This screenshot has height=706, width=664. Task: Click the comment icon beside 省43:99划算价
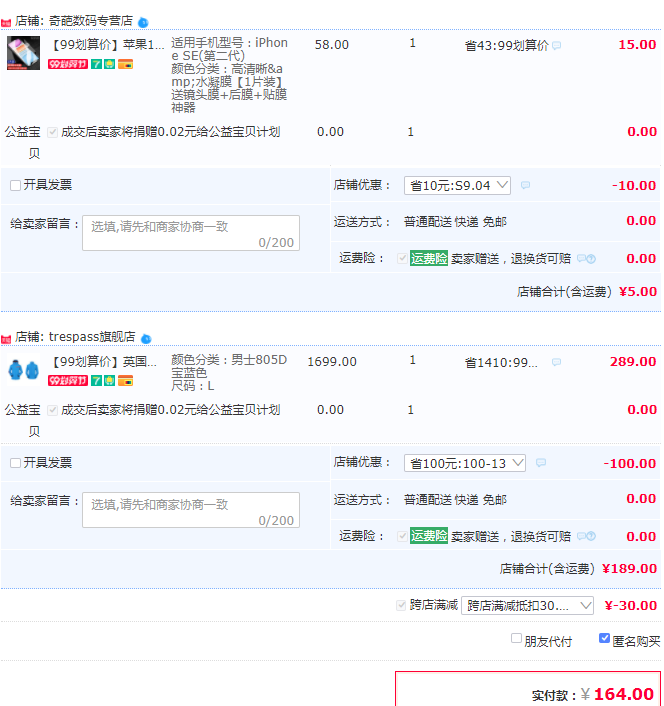point(557,45)
